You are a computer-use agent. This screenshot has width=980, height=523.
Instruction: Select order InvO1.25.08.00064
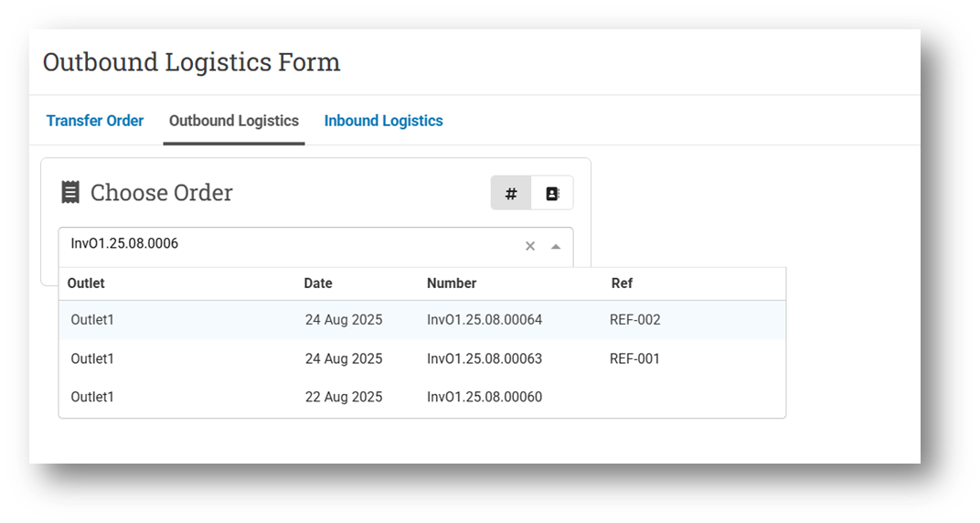485,320
